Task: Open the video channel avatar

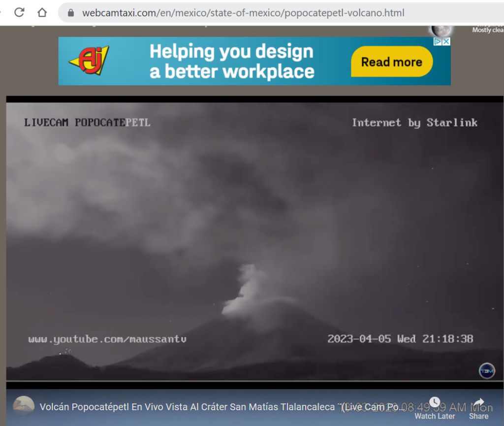Action: (x=24, y=406)
